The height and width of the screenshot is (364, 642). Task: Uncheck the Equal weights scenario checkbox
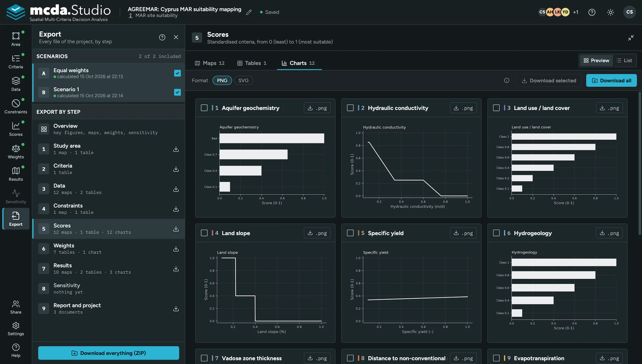tap(177, 73)
